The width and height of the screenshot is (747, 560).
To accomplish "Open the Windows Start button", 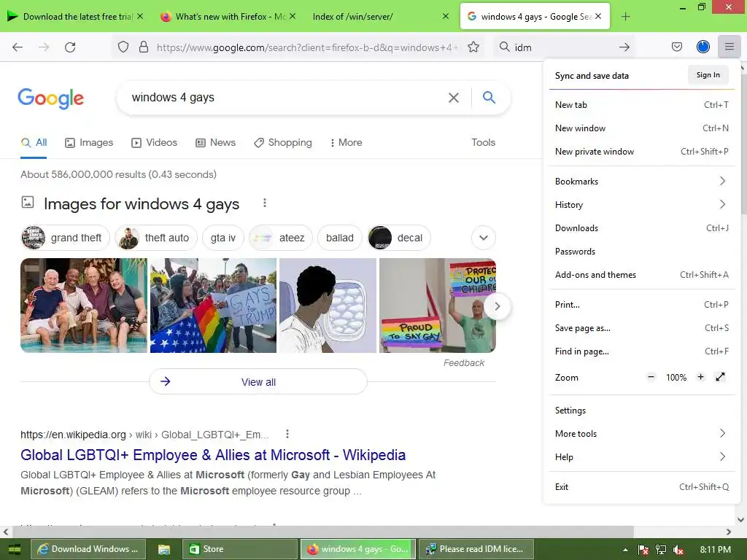I will tap(15, 549).
